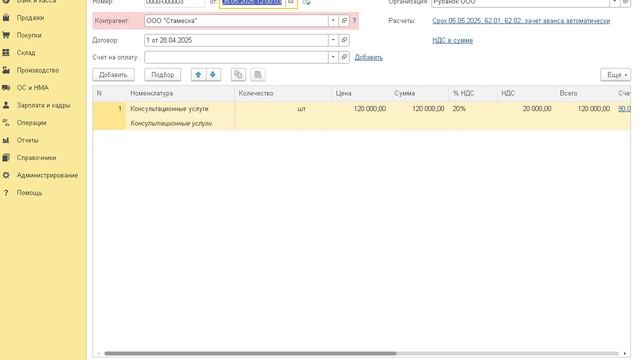Click the ОС и НМА sidebar icon
Screen dimensions: 640x360
coord(6,88)
